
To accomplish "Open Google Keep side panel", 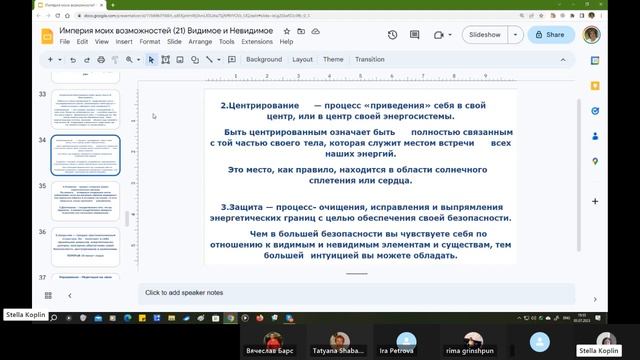I will (x=595, y=86).
